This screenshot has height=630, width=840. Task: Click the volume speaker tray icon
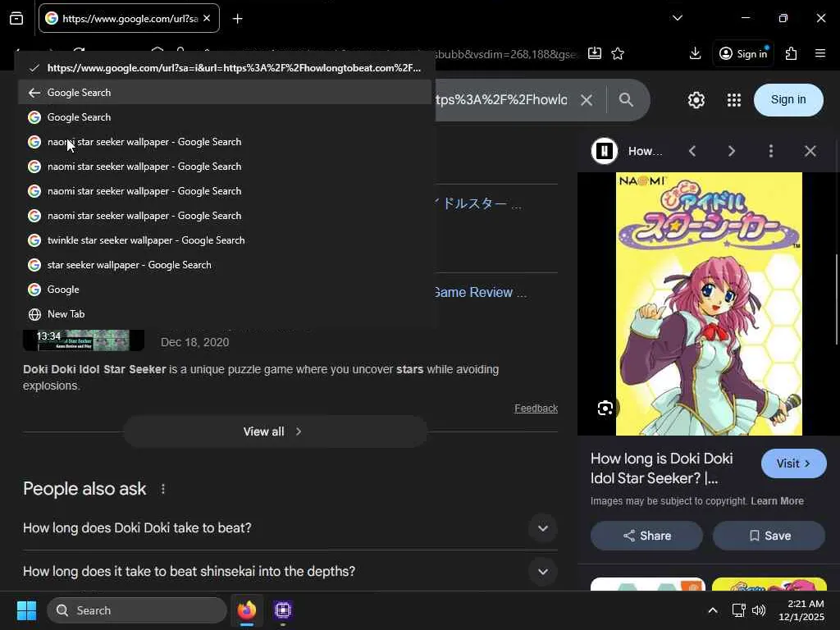tap(759, 610)
